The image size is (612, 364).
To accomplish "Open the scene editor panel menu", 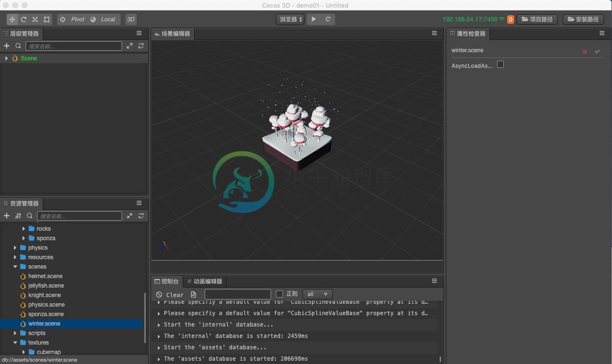I will coord(434,33).
